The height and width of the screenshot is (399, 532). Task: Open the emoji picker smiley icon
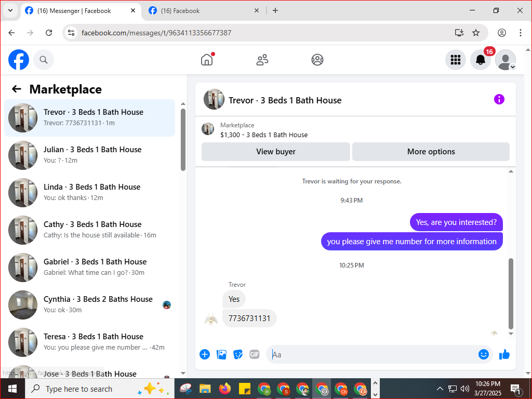[x=484, y=354]
